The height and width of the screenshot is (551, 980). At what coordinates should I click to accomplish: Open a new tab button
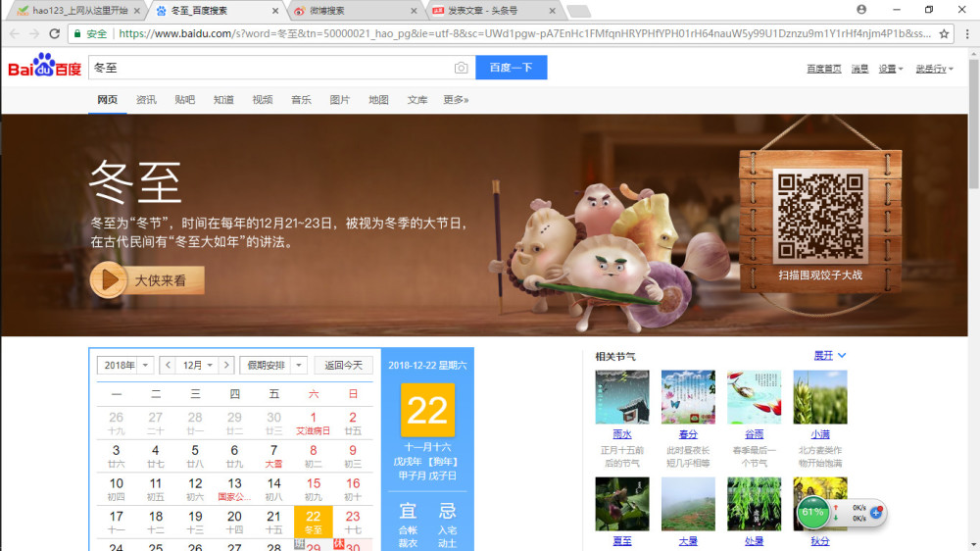tap(579, 11)
